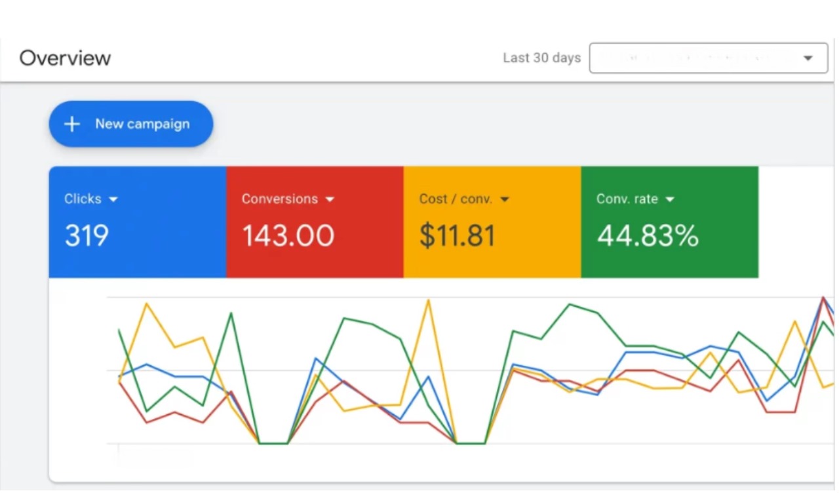Image resolution: width=839 pixels, height=504 pixels.
Task: Select the blue Clicks label
Action: 83,199
